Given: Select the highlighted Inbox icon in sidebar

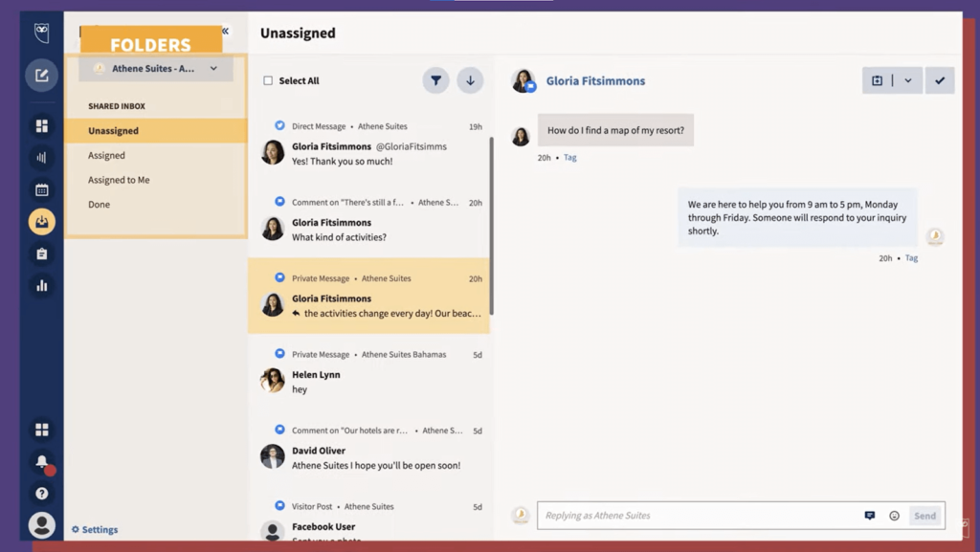Looking at the screenshot, I should [42, 222].
